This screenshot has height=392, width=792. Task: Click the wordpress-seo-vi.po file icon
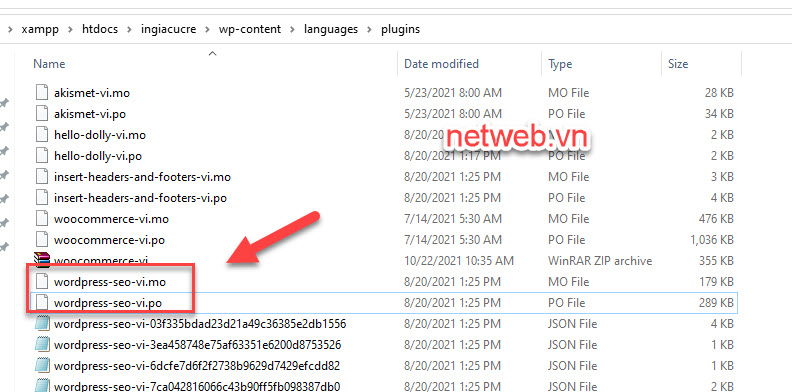42,303
